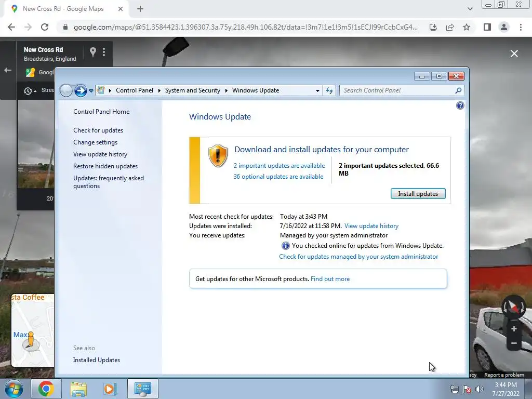532x399 pixels.
Task: Click the back arrow in Control Panel window
Action: pos(66,90)
